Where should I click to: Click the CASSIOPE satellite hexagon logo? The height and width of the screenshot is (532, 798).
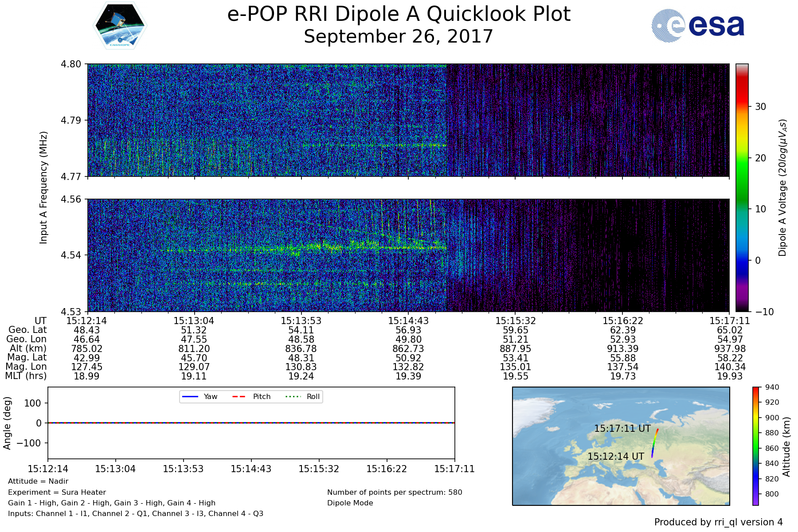pyautogui.click(x=120, y=25)
